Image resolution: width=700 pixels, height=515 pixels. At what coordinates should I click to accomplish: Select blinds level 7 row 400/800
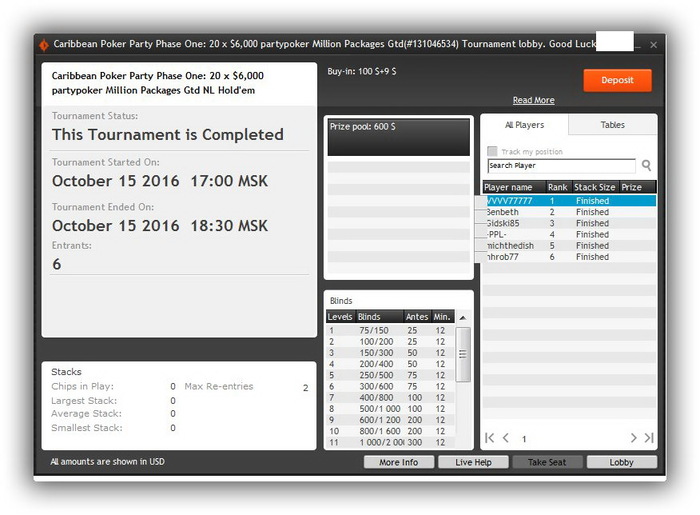(391, 397)
